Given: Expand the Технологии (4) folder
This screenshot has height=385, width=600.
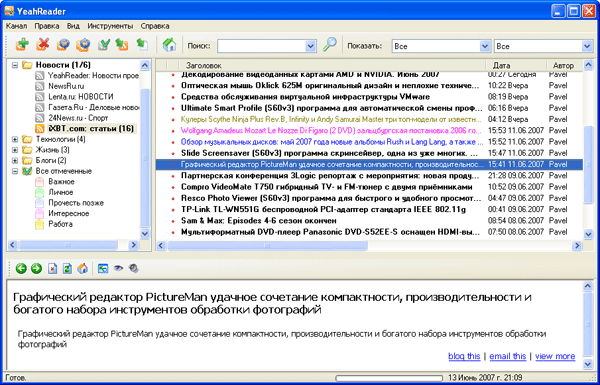Looking at the screenshot, I should coord(15,139).
